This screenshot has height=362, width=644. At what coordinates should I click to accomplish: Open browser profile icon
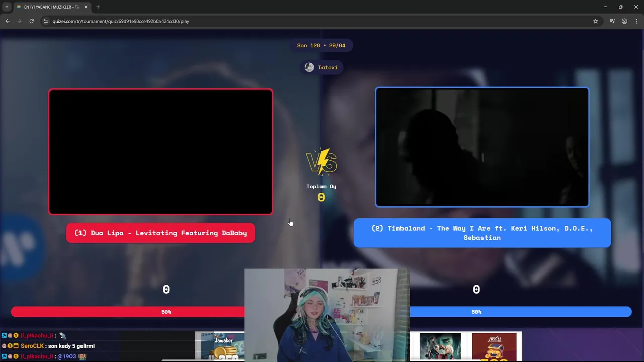624,21
